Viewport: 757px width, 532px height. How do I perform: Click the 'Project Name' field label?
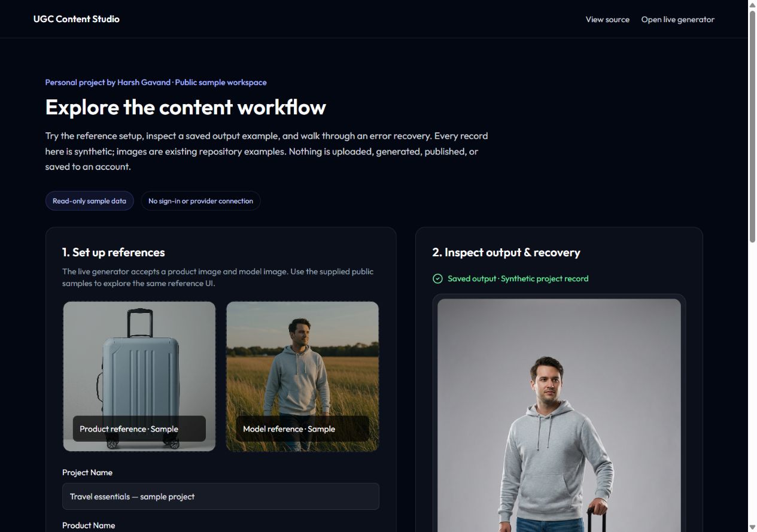point(87,473)
